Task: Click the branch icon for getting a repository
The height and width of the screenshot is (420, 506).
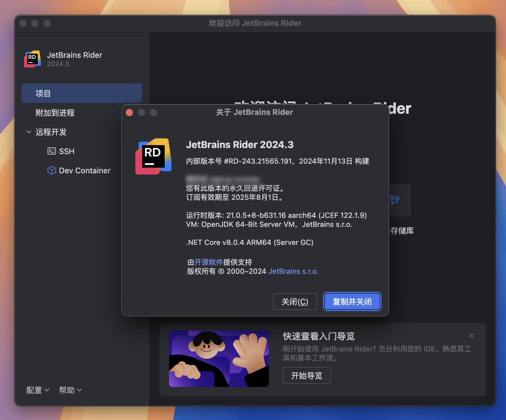Action: pos(394,200)
